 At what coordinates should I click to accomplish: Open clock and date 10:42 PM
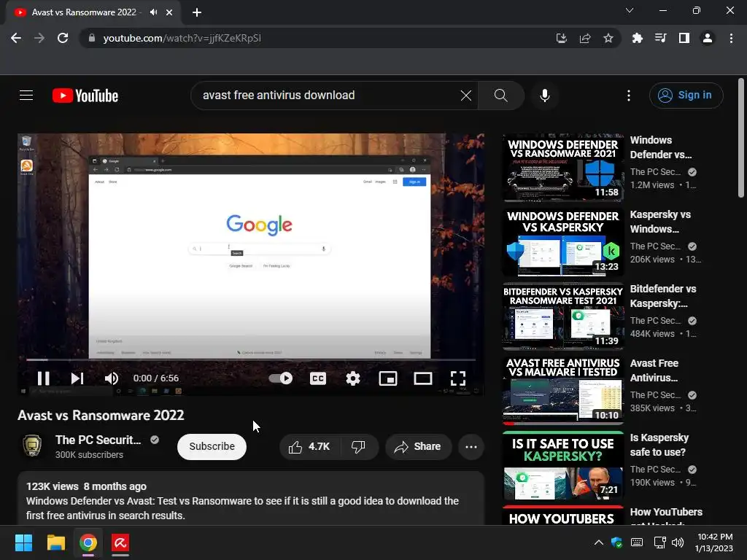click(714, 542)
